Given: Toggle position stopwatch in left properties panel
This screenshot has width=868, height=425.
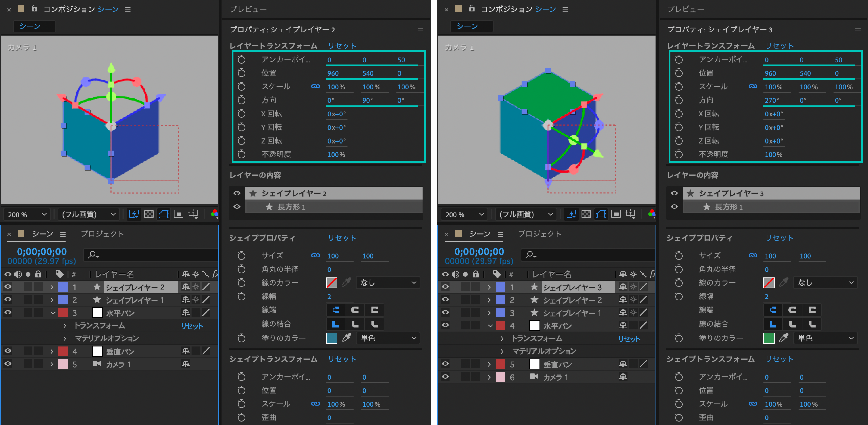Looking at the screenshot, I should coord(241,73).
